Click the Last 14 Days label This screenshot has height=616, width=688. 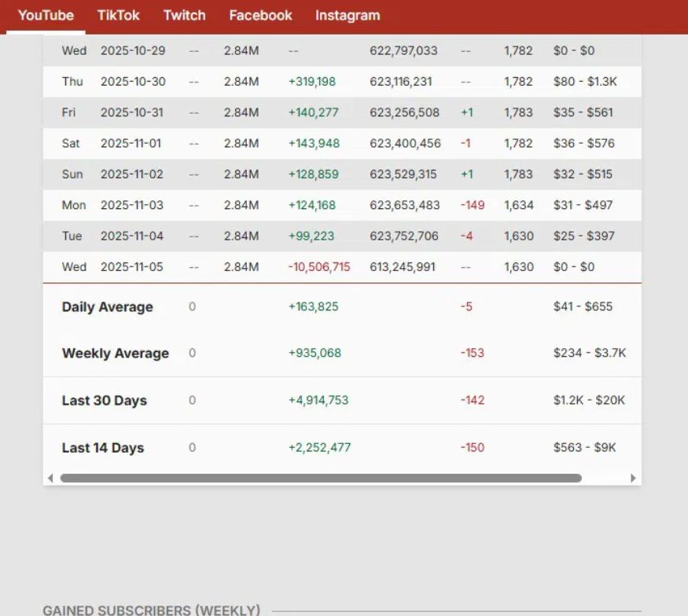point(103,448)
